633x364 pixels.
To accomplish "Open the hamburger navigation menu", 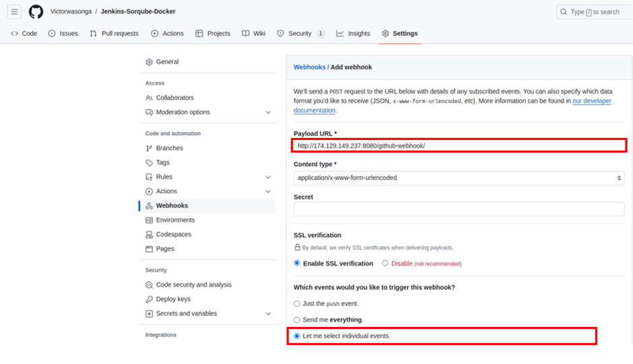I will 14,11.
